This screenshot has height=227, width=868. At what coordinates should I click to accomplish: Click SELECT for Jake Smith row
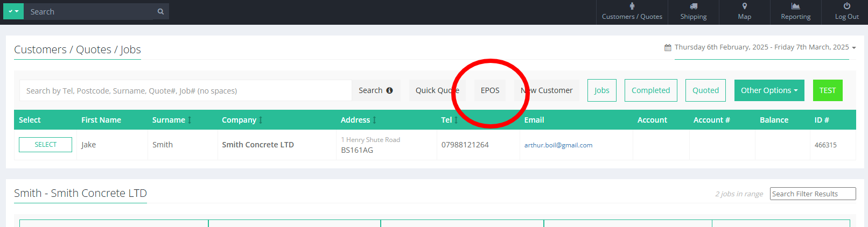tap(46, 145)
